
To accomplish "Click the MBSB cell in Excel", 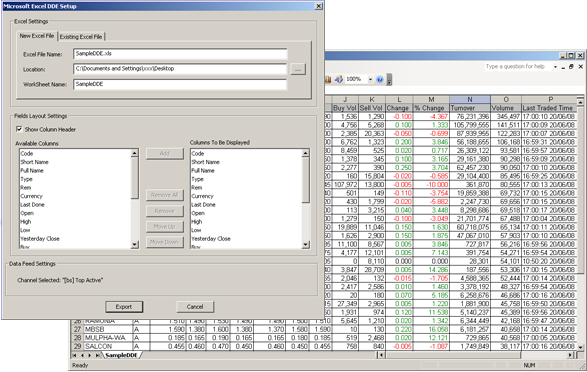I will click(x=108, y=329).
